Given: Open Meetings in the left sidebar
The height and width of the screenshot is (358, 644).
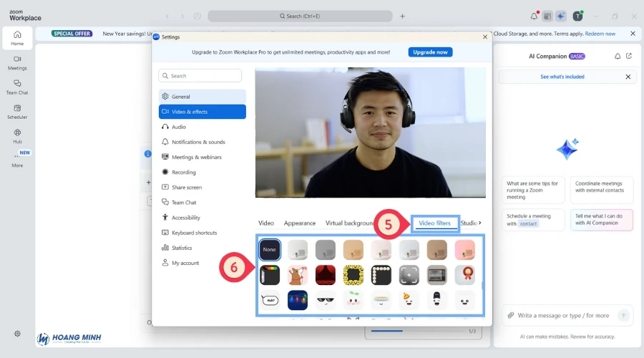Looking at the screenshot, I should coord(17,62).
